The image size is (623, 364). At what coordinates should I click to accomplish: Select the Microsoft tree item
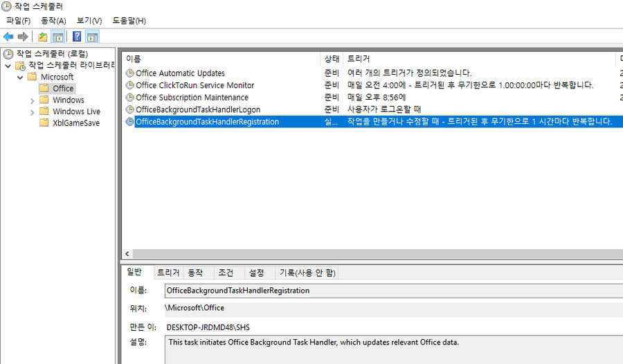[x=57, y=77]
